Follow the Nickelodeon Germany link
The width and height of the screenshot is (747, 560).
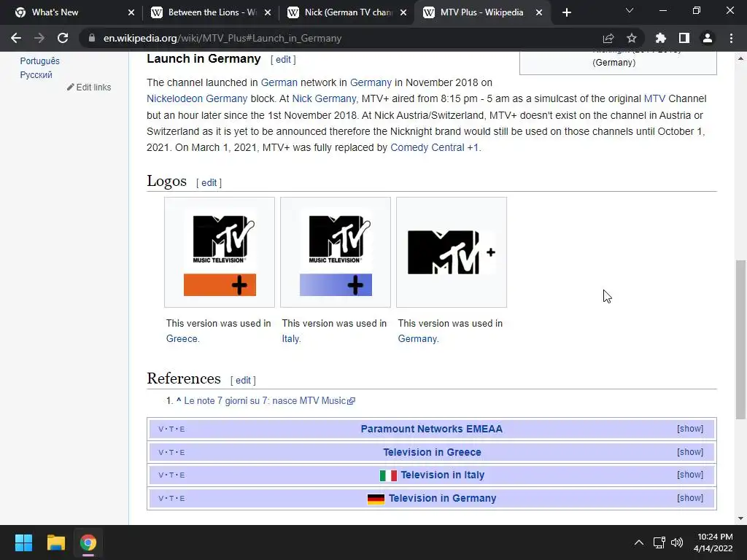pyautogui.click(x=197, y=98)
